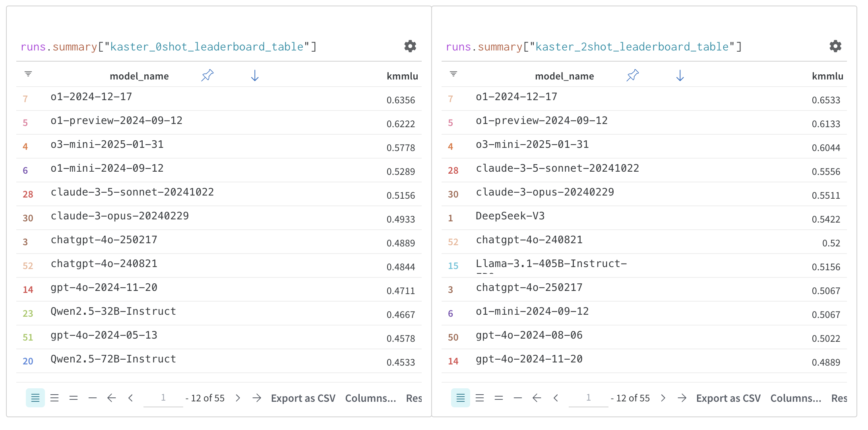The height and width of the screenshot is (430, 868).
Task: Open Columns... menu in 0shot table
Action: [x=370, y=398]
